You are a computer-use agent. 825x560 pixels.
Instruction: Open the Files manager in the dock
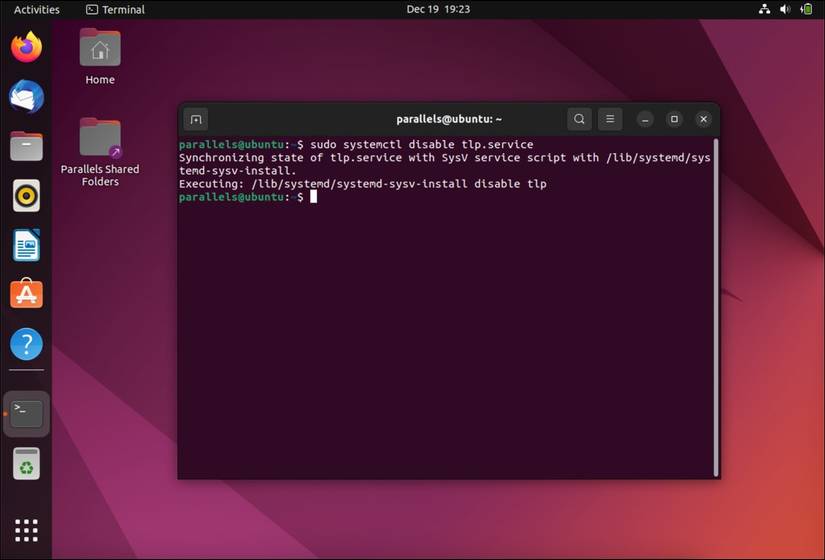pyautogui.click(x=26, y=146)
